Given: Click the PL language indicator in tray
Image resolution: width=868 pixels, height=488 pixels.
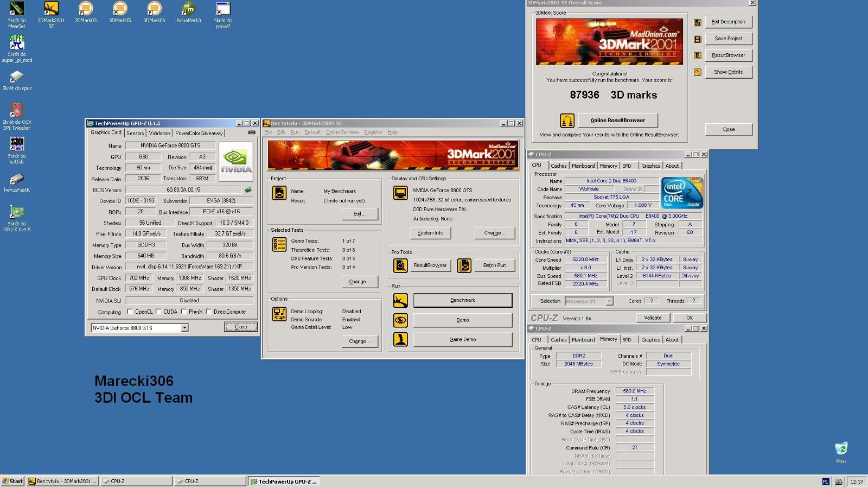Looking at the screenshot, I should [x=826, y=481].
